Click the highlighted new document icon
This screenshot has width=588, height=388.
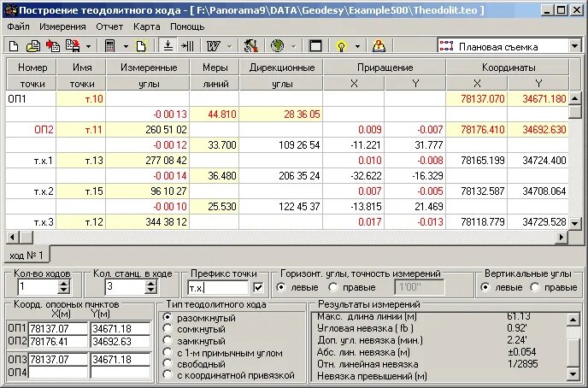pyautogui.click(x=141, y=46)
